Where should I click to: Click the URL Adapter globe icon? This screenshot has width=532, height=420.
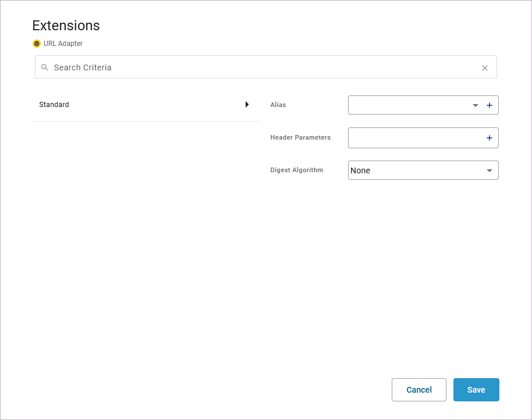point(37,44)
